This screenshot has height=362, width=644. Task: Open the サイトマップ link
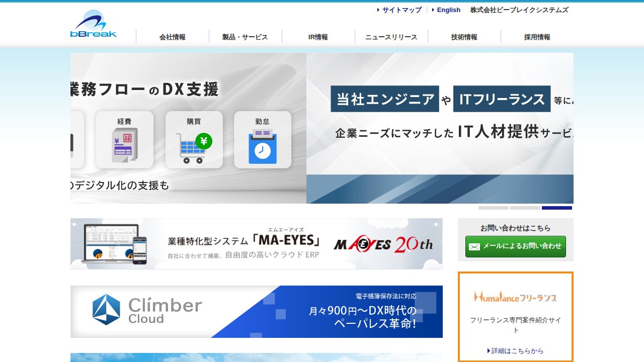pyautogui.click(x=401, y=10)
